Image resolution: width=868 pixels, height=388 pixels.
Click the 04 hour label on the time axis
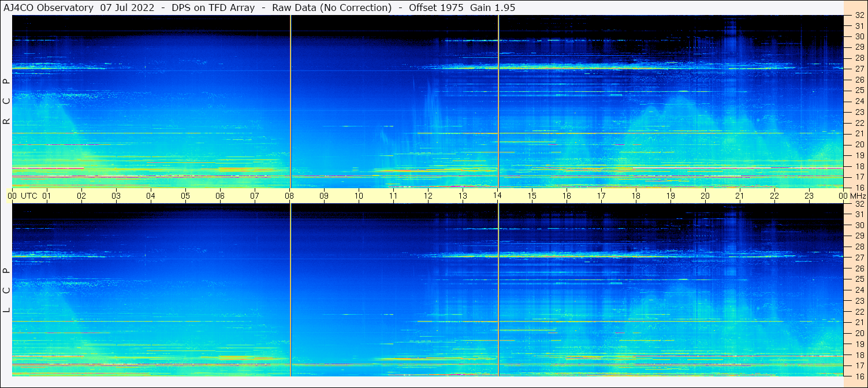point(151,196)
